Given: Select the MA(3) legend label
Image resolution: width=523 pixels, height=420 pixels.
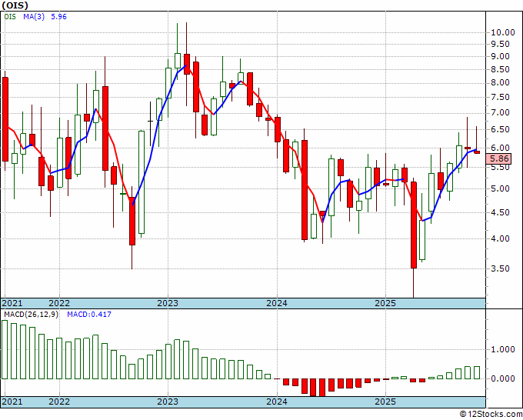Looking at the screenshot, I should point(34,17).
